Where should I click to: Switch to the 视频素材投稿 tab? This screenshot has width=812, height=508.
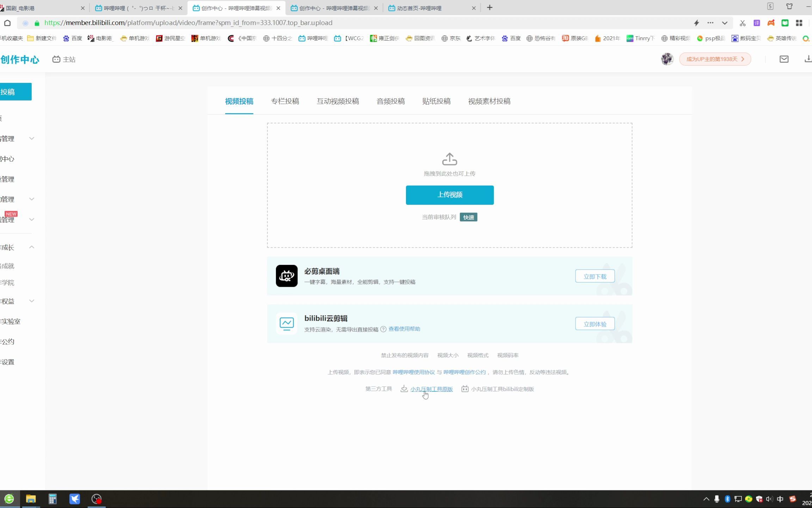coord(489,101)
